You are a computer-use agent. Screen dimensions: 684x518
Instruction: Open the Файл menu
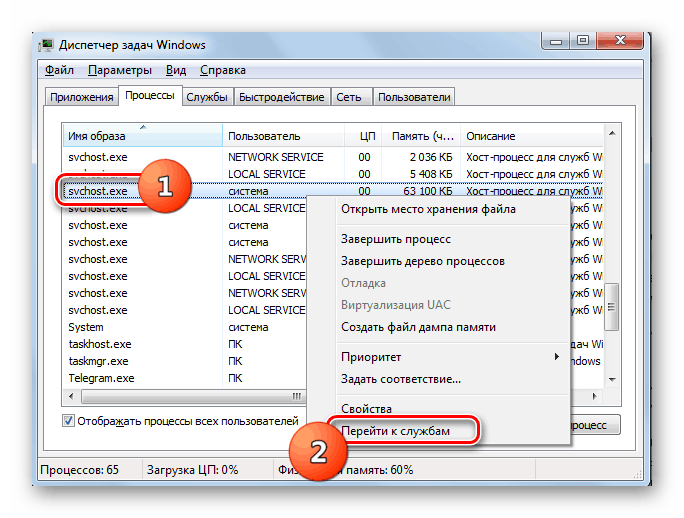(x=59, y=70)
